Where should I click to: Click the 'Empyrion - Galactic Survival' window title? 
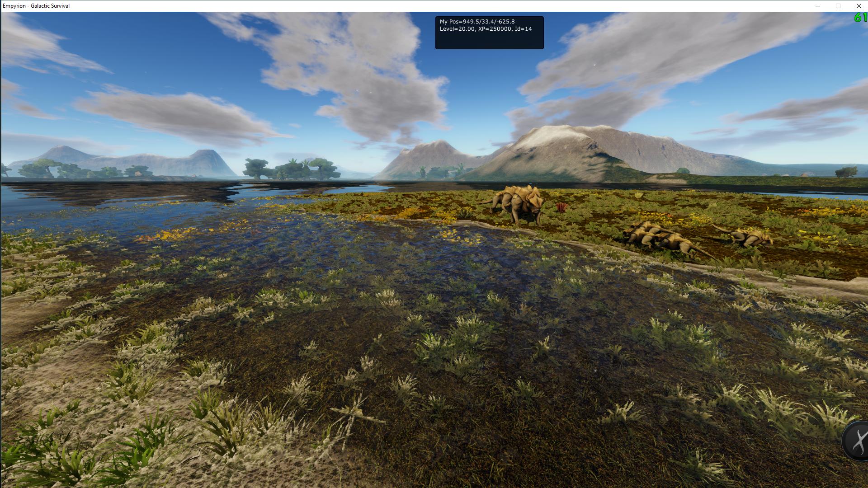pos(36,6)
